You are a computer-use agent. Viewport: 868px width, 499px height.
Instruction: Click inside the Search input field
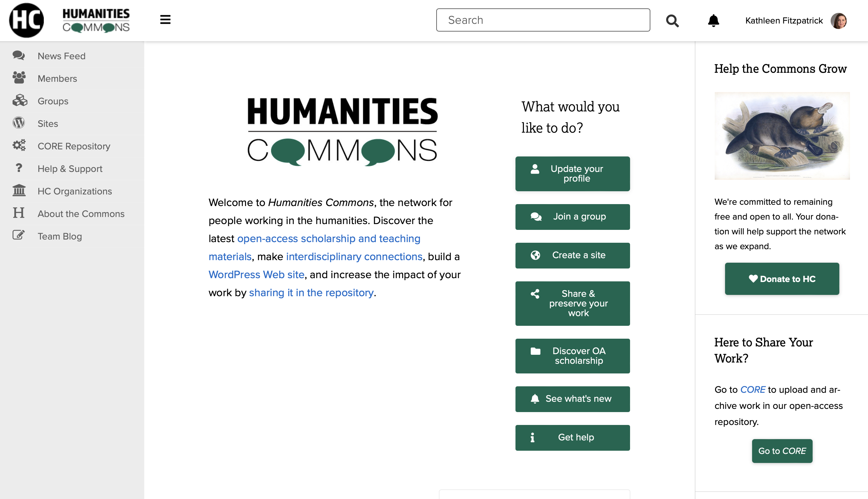click(543, 20)
